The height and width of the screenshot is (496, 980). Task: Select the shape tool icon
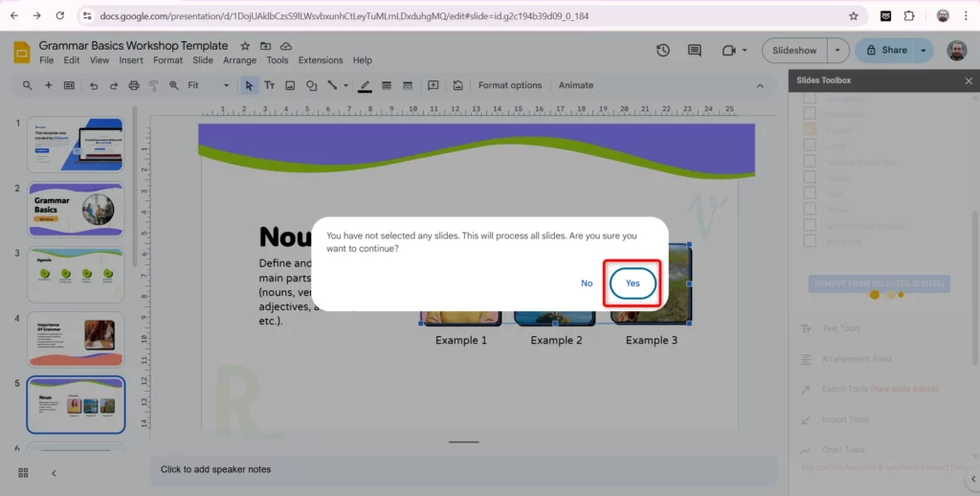tap(311, 85)
